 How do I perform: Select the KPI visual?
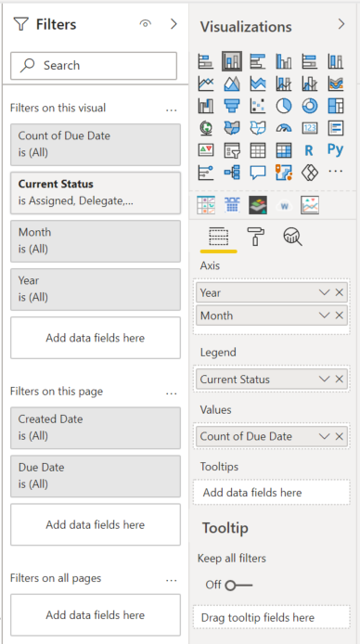point(206,150)
